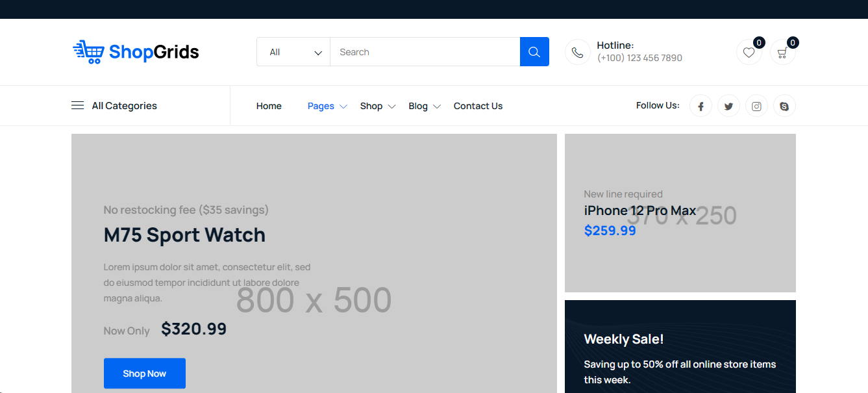Focus the Search text field
Screen dimensions: 868x393
pos(425,52)
